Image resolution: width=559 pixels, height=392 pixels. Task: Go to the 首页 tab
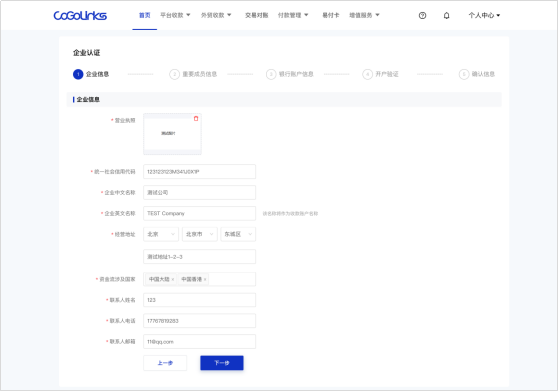click(x=144, y=15)
